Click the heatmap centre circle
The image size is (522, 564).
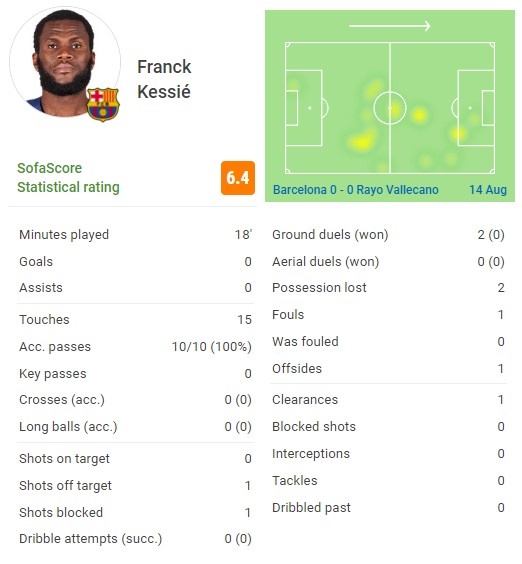[x=390, y=108]
